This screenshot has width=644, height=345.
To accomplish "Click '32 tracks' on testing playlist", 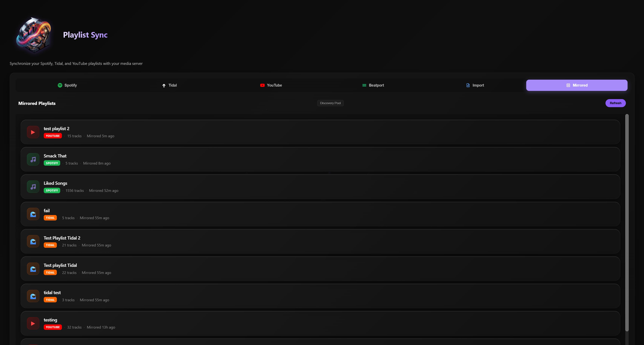I will tap(74, 327).
